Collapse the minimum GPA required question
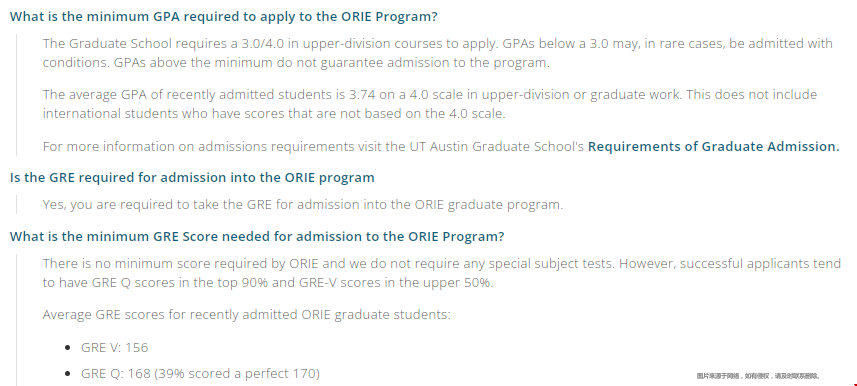 [x=224, y=16]
